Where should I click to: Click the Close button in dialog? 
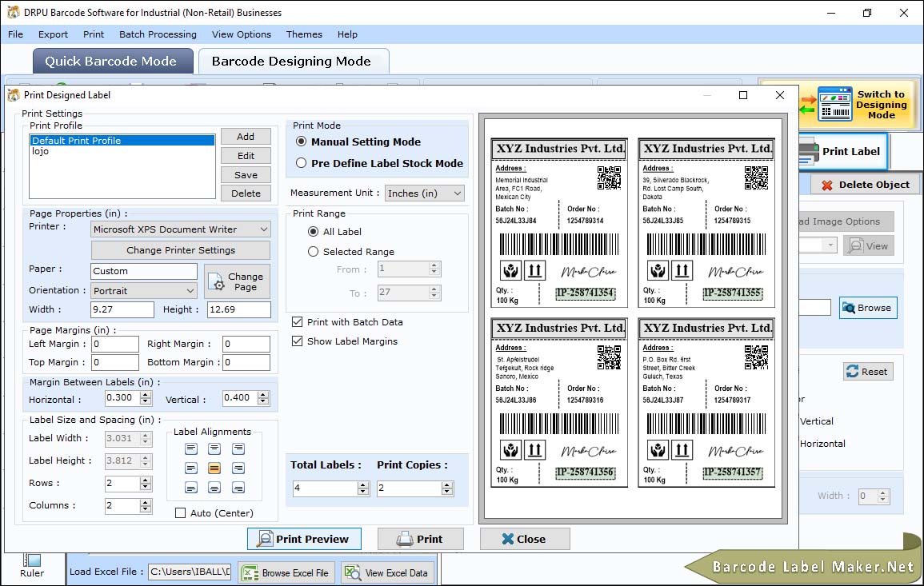click(525, 539)
